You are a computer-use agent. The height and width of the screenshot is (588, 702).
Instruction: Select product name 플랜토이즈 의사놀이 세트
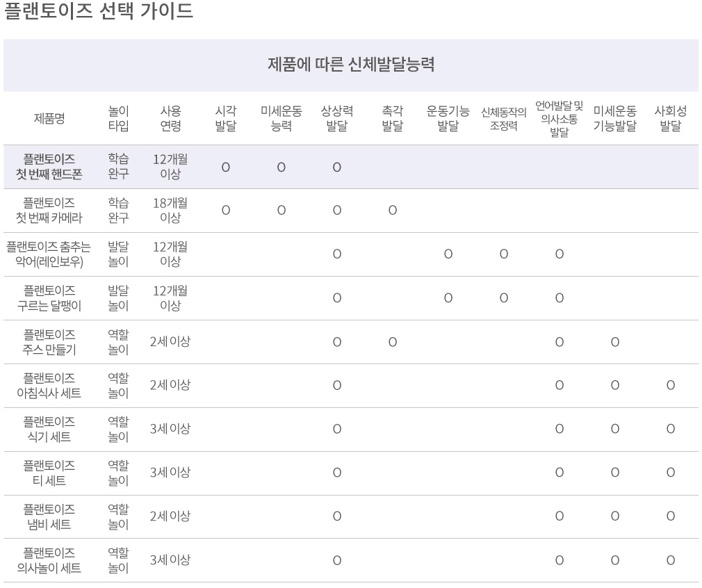click(49, 560)
